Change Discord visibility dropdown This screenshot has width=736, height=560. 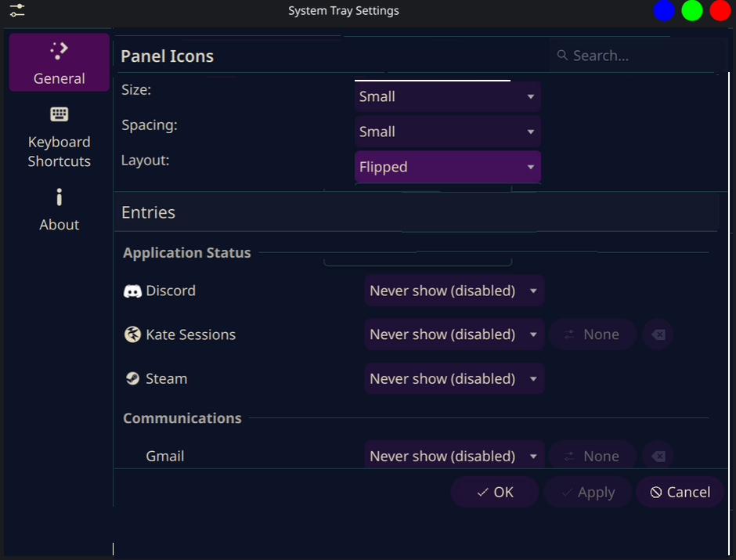454,291
